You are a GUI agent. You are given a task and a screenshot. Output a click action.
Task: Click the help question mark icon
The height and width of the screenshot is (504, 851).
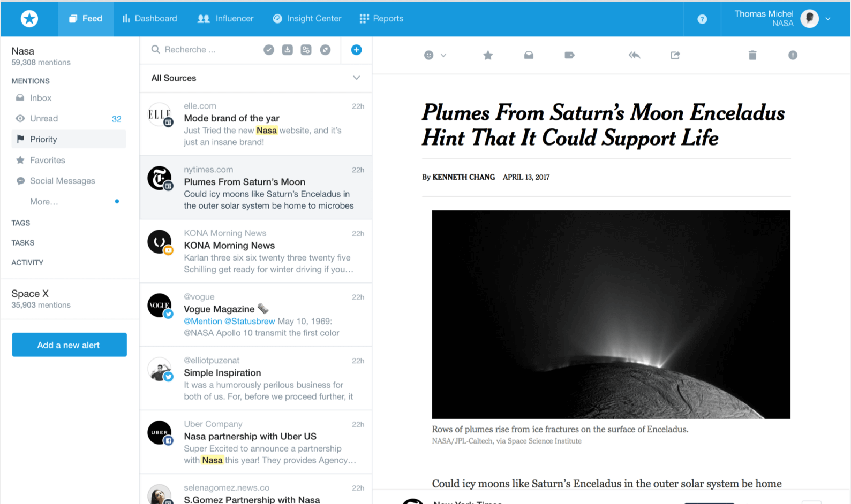(x=702, y=19)
